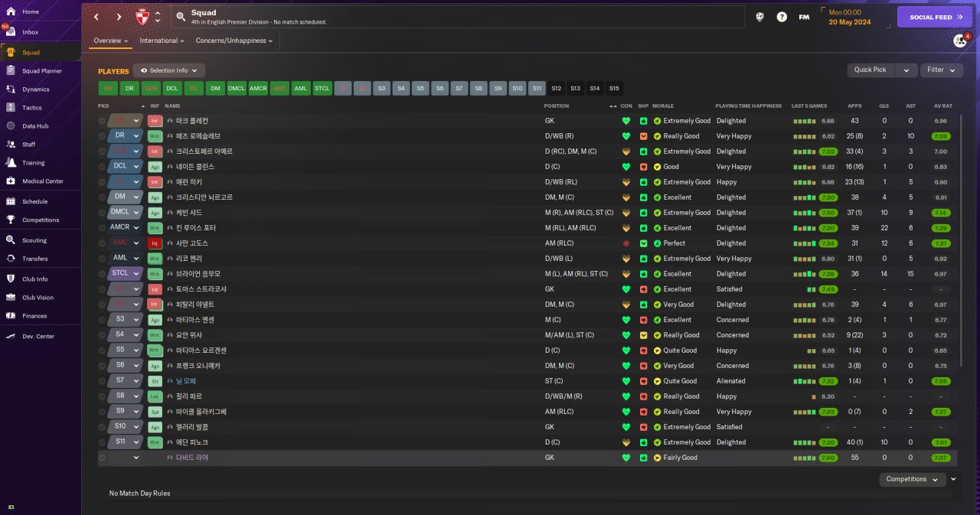Click the Wnt status badge in STCL row
This screenshot has width=980, height=515.
pos(155,274)
